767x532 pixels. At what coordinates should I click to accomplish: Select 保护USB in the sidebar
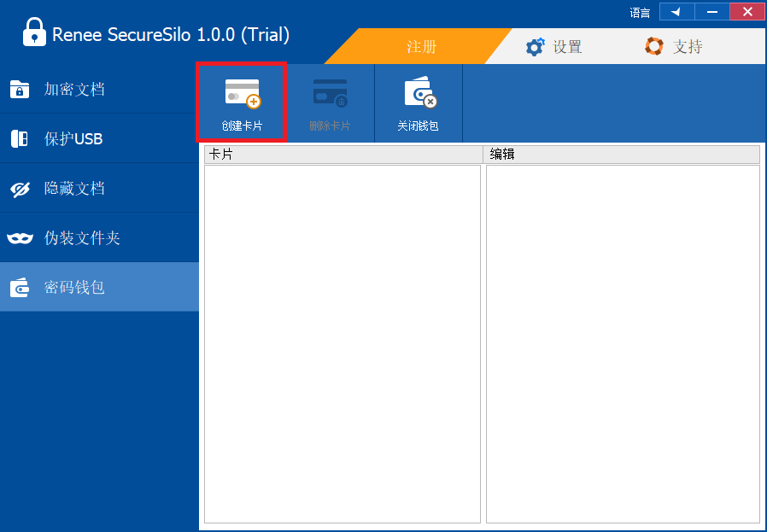(99, 138)
